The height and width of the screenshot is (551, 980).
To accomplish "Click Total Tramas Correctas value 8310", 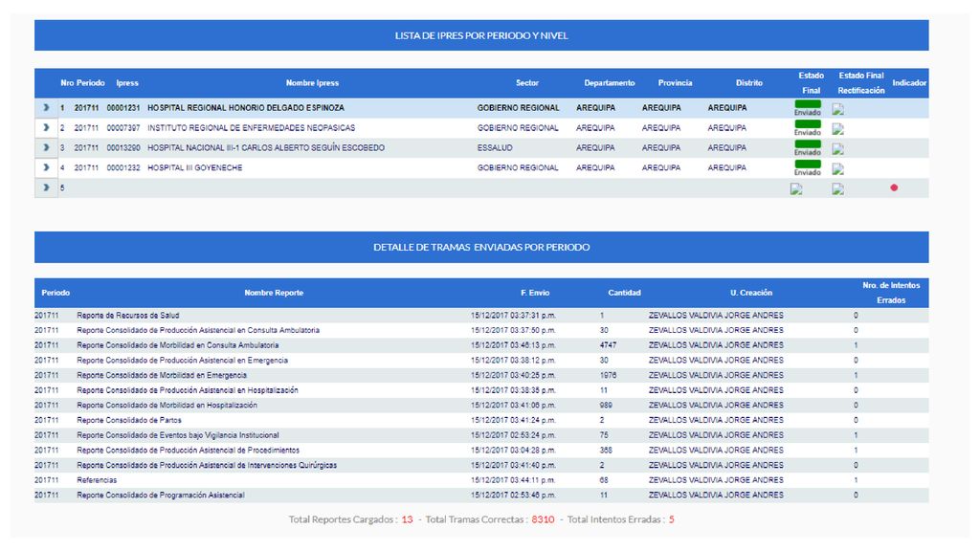I will point(544,519).
